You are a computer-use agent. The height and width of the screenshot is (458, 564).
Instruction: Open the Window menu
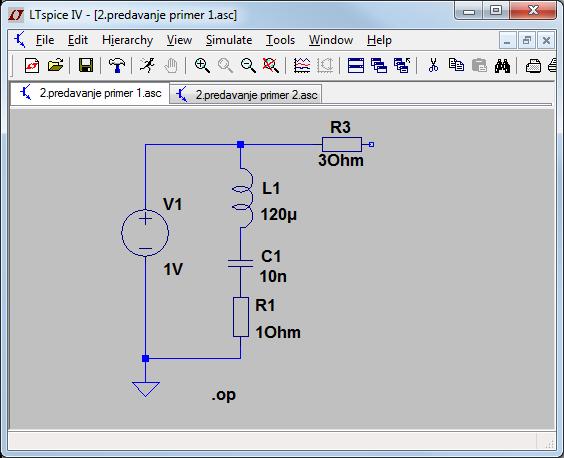point(331,40)
